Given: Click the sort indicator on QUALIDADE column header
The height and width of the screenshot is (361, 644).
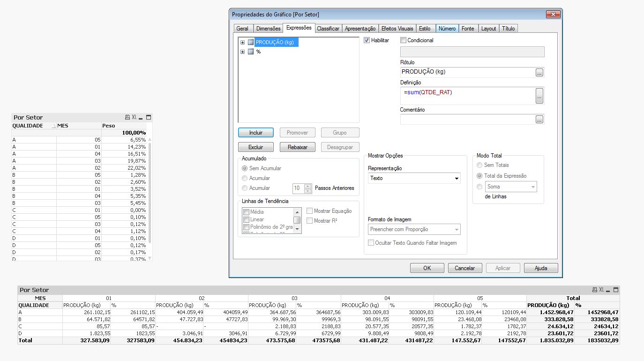Looking at the screenshot, I should pos(53,126).
